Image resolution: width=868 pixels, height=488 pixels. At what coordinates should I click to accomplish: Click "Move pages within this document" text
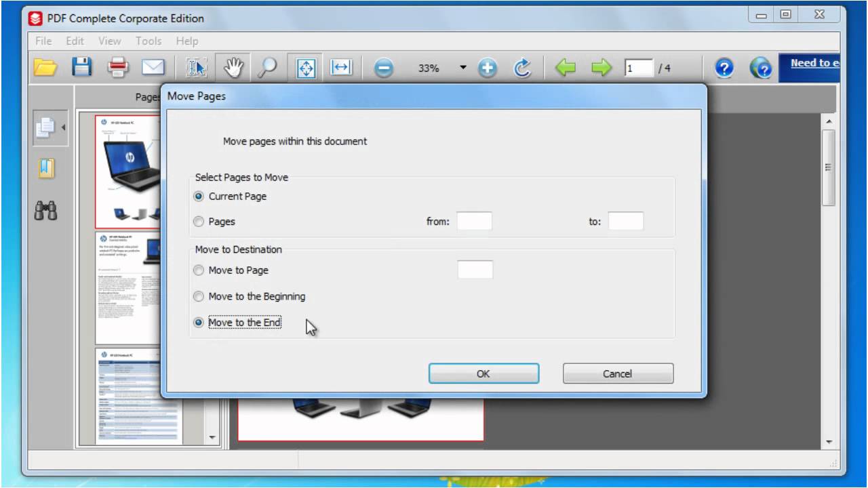coord(295,142)
